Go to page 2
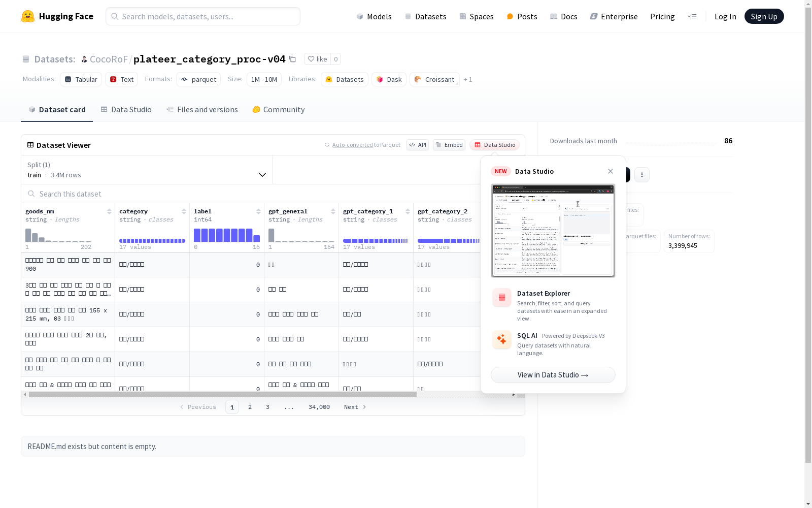The height and width of the screenshot is (508, 812). [250, 407]
